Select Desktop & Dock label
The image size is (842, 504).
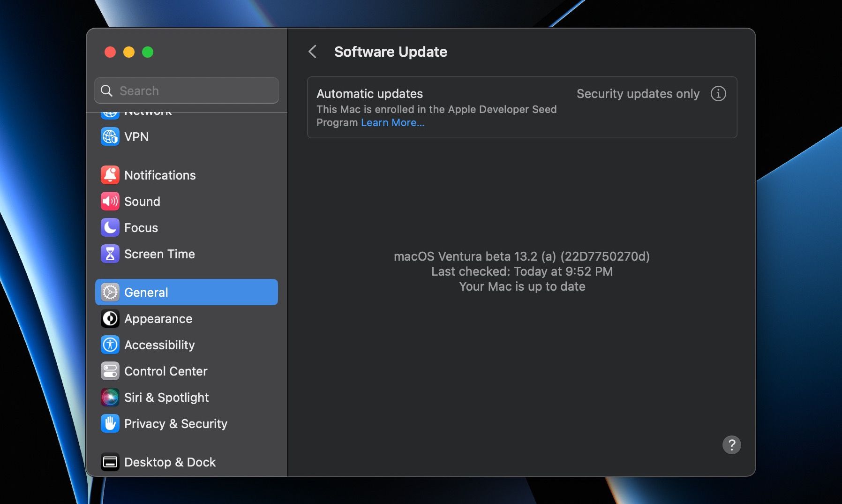tap(170, 462)
